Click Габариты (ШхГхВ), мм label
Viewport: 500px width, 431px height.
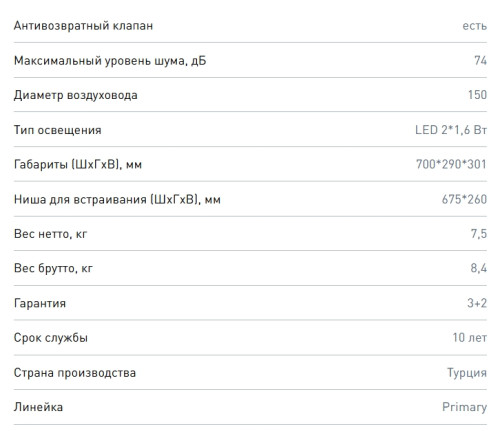(x=78, y=164)
